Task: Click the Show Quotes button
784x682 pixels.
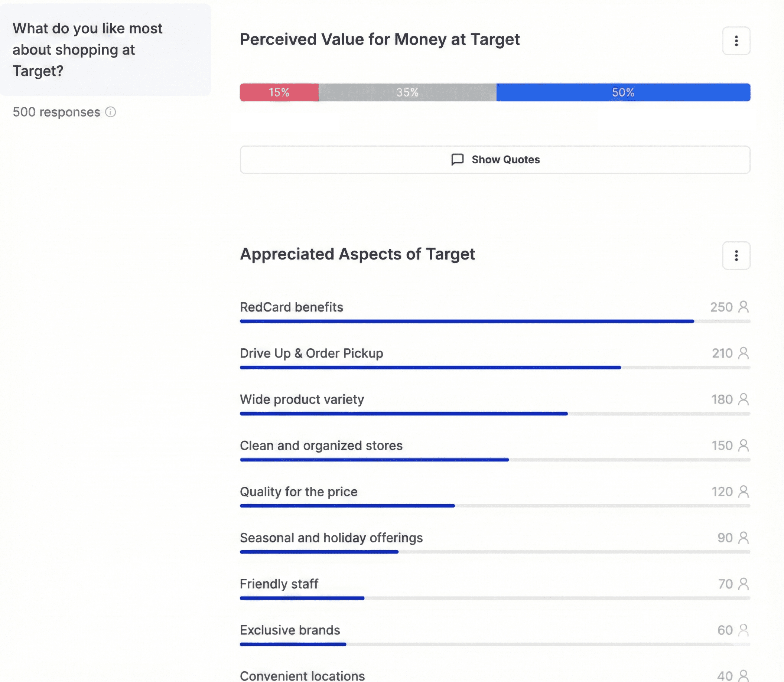Action: click(495, 160)
